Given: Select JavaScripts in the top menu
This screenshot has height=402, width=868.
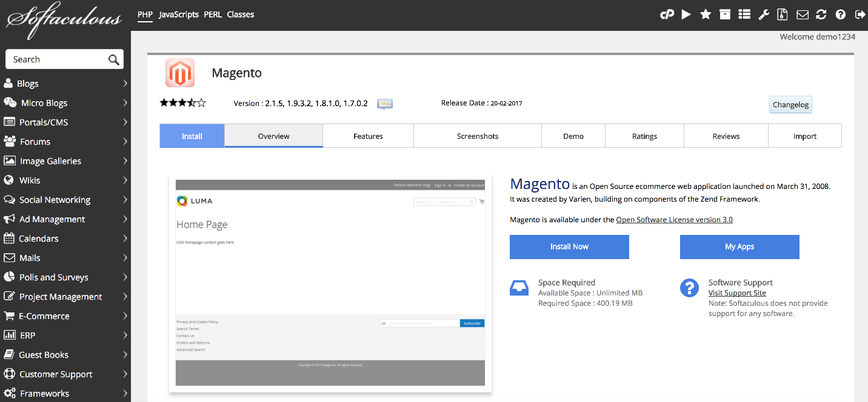Looking at the screenshot, I should (179, 15).
